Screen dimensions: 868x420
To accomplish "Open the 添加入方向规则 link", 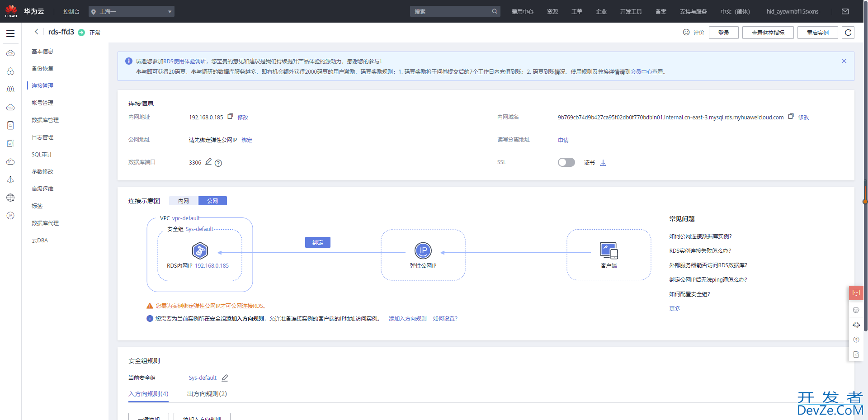I will [x=408, y=319].
